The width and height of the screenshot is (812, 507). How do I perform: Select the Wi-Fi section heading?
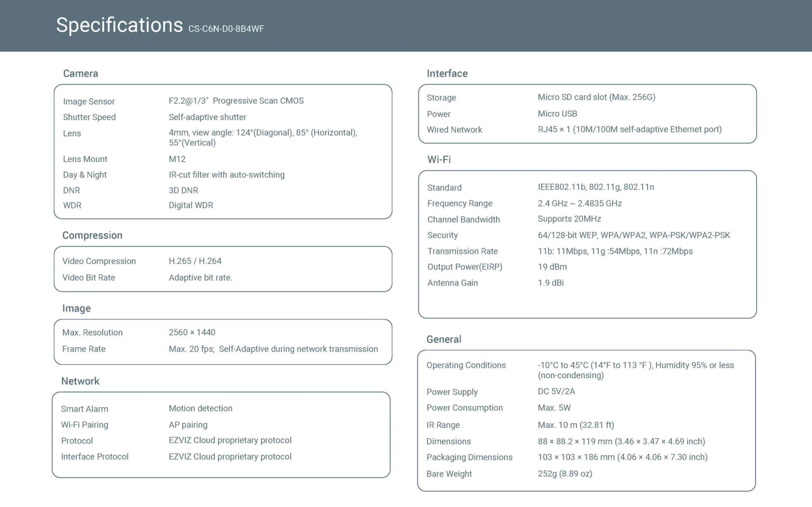point(439,160)
